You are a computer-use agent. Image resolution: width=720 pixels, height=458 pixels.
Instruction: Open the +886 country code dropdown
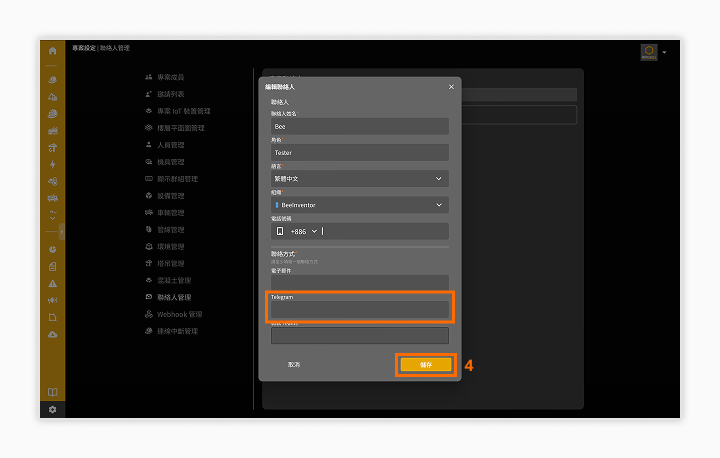304,232
